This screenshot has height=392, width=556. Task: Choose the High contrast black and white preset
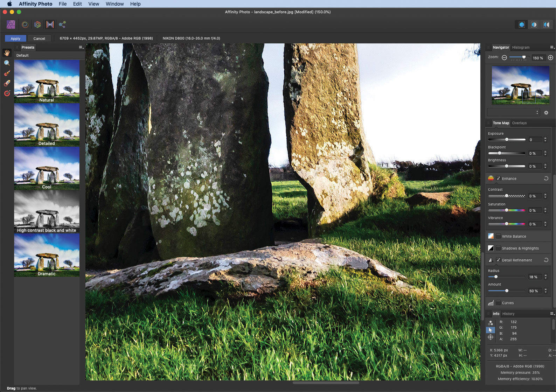(x=47, y=212)
